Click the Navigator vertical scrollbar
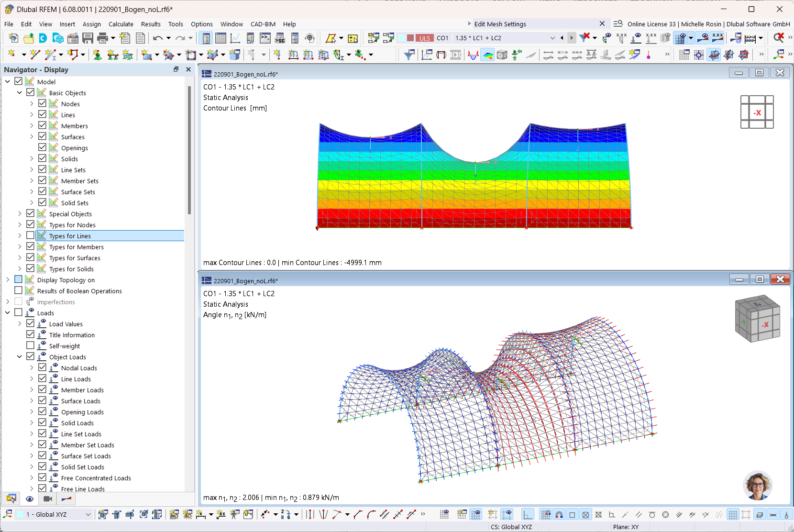The image size is (794, 532). point(189,149)
